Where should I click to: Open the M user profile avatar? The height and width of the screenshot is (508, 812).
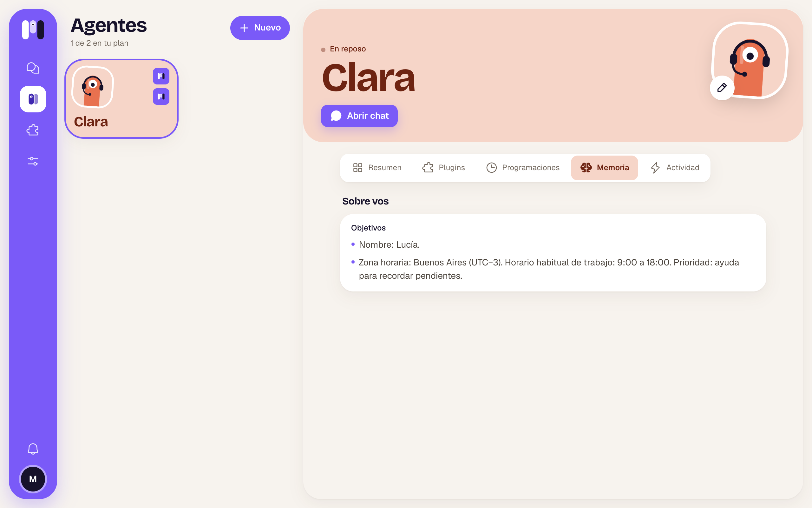[33, 479]
